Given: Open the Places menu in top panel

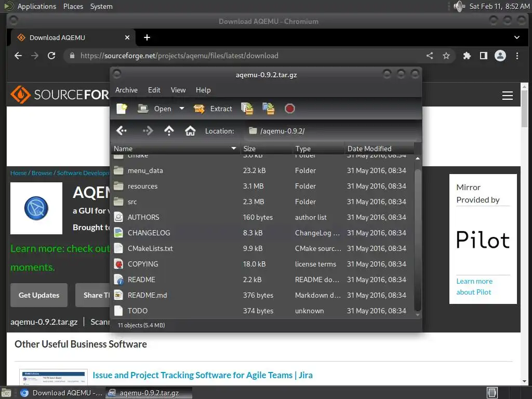Looking at the screenshot, I should coord(73,6).
